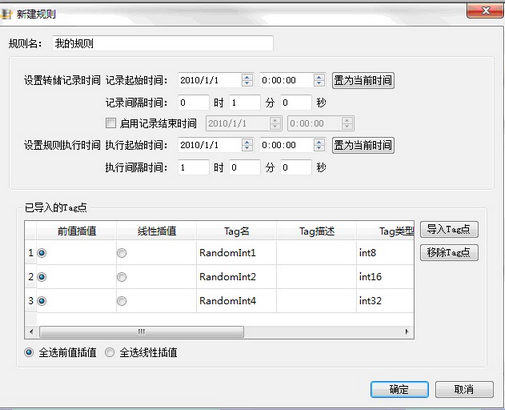Choose 全选线性插值 option
Viewport: 505px width, 410px height.
pyautogui.click(x=110, y=352)
